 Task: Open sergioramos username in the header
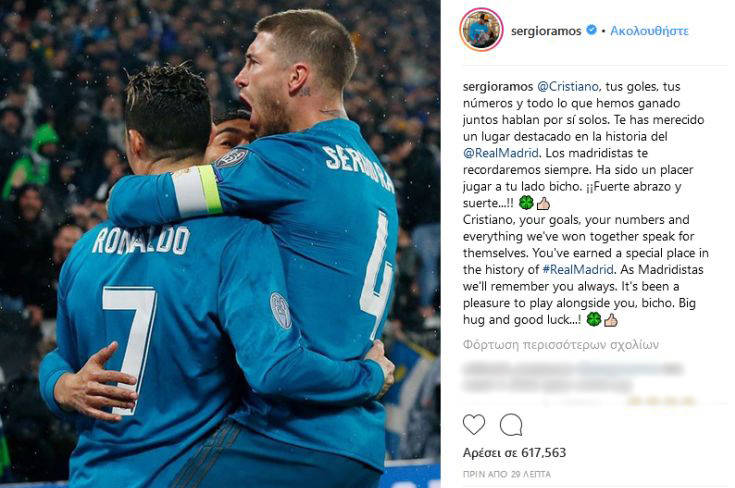coord(546,31)
